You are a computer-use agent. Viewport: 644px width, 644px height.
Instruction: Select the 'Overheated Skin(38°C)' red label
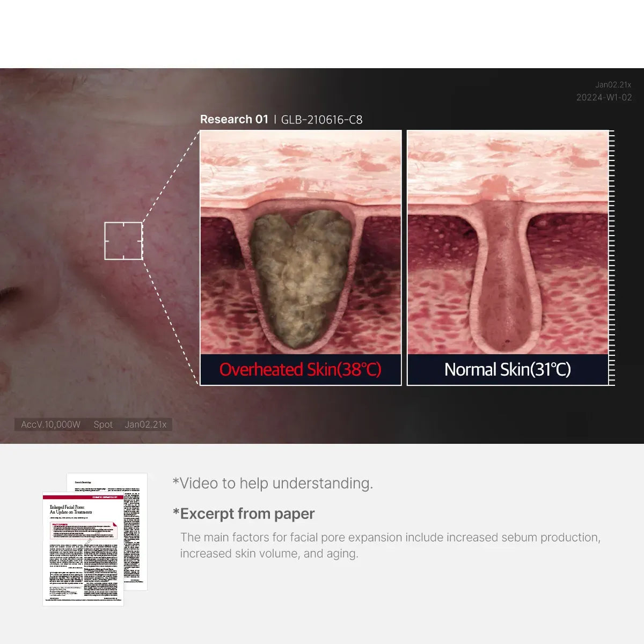[300, 370]
